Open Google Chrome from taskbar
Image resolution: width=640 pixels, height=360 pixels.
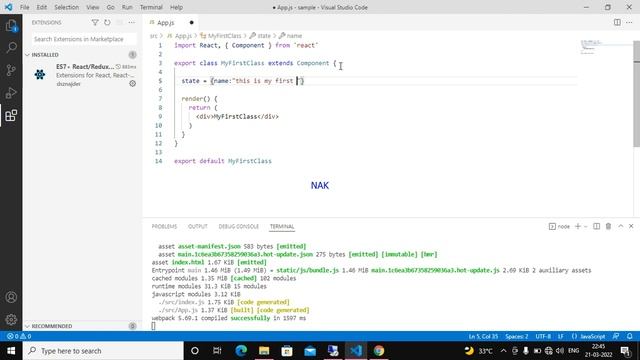[x=379, y=351]
